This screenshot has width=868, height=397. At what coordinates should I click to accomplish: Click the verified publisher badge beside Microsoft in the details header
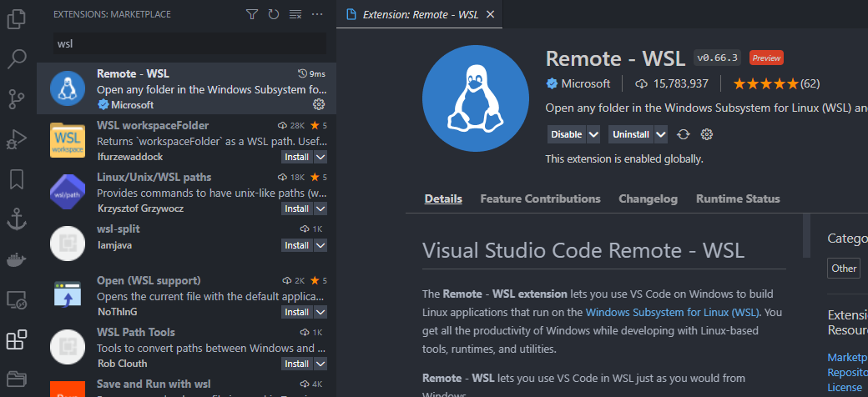coord(552,84)
